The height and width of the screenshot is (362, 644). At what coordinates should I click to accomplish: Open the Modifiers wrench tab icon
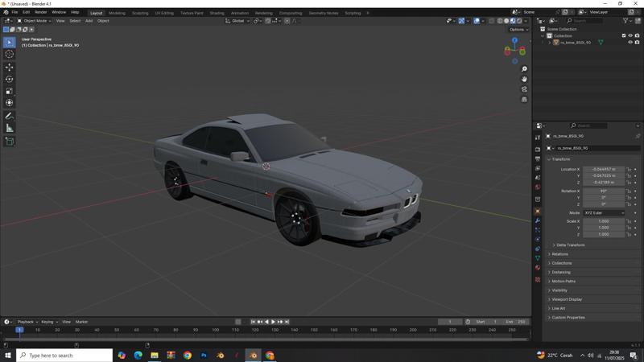[538, 220]
